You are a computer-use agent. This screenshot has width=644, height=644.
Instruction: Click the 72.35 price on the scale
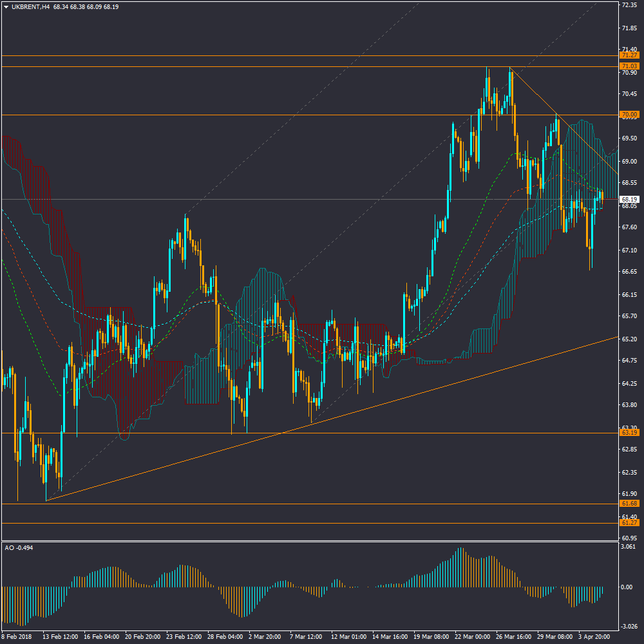click(629, 5)
